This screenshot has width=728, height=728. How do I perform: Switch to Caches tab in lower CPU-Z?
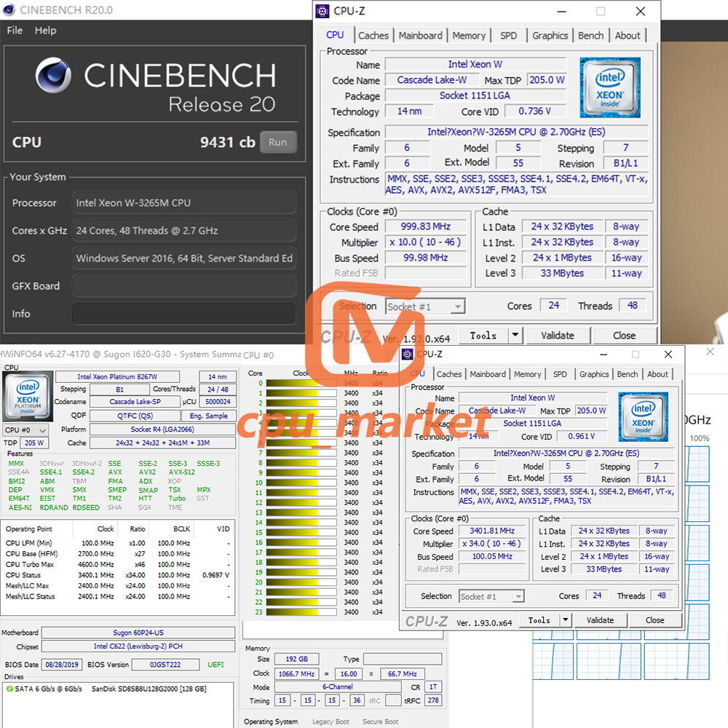click(x=449, y=374)
